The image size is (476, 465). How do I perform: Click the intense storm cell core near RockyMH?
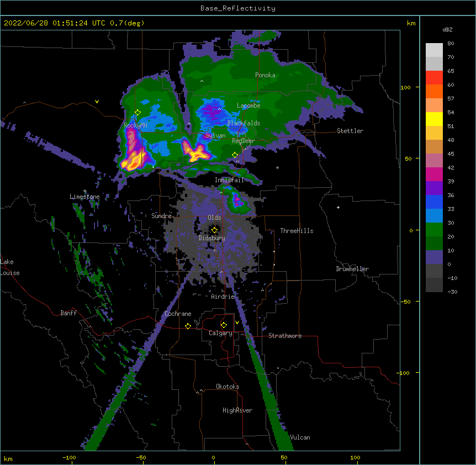(x=134, y=162)
